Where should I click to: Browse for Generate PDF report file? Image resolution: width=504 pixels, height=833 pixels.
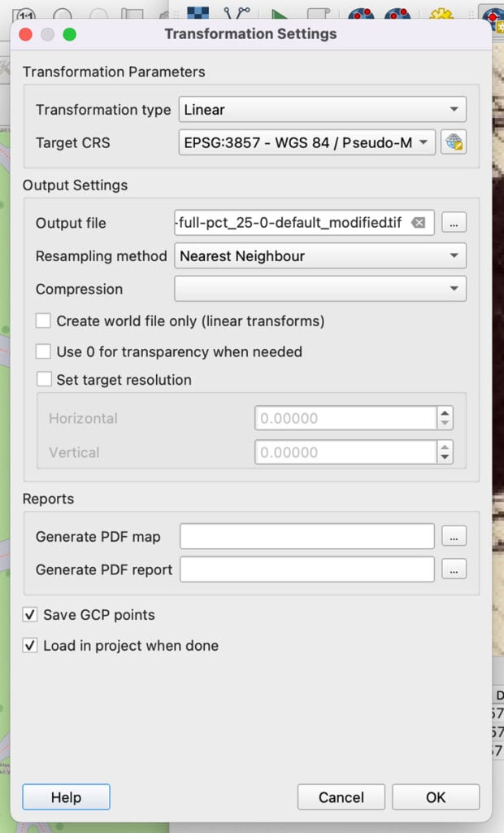[x=454, y=569]
